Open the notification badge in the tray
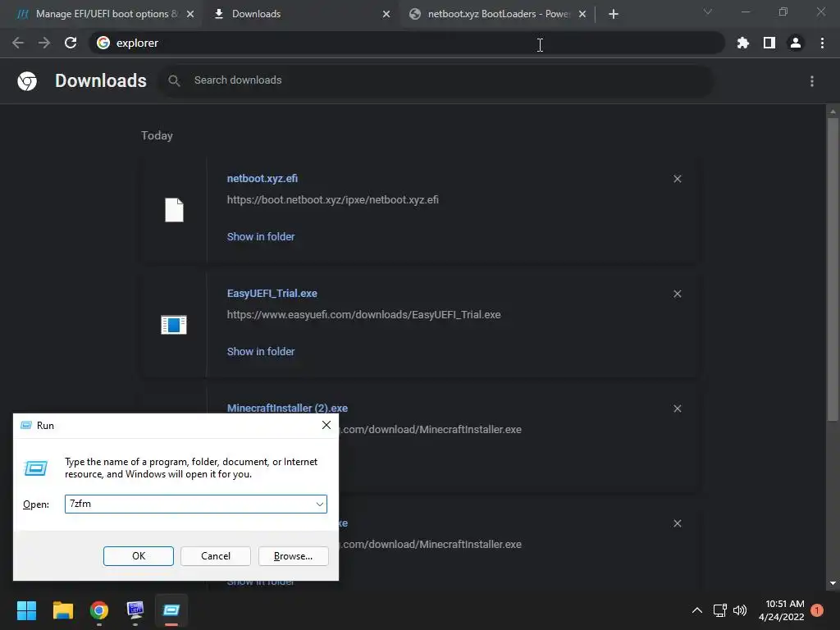The width and height of the screenshot is (840, 630). pyautogui.click(x=817, y=610)
